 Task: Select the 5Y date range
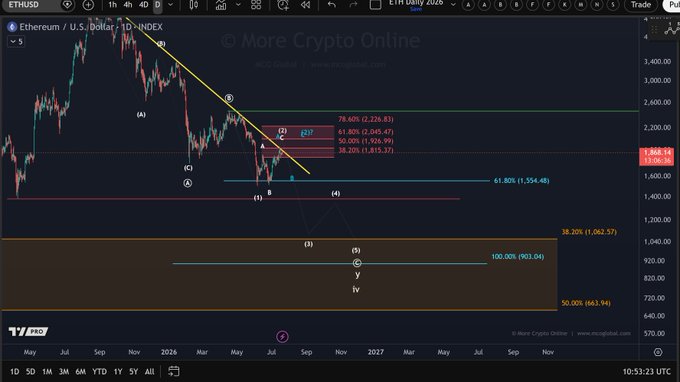click(x=134, y=372)
